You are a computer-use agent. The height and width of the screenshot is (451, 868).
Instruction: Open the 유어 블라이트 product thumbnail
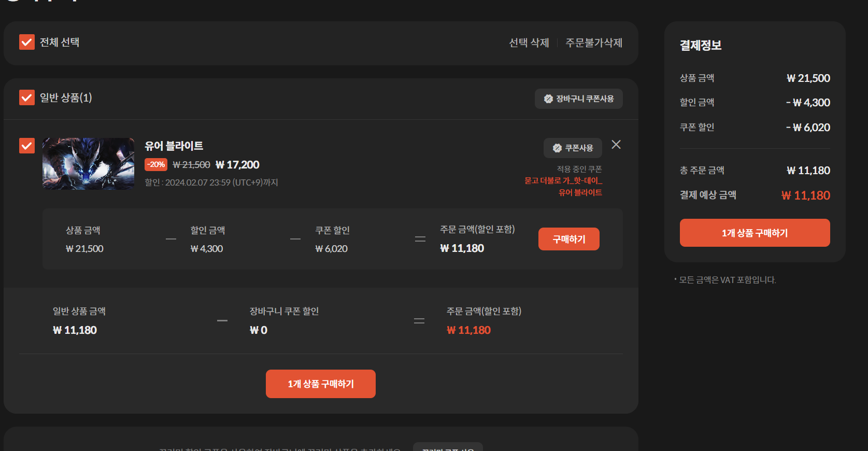pyautogui.click(x=88, y=164)
